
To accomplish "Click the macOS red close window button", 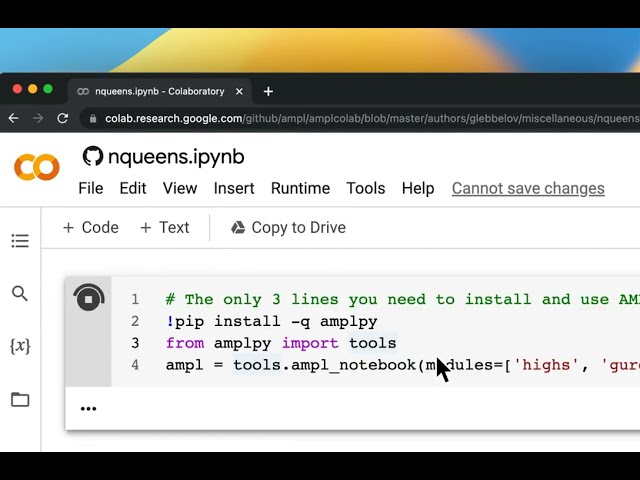I will [x=17, y=89].
